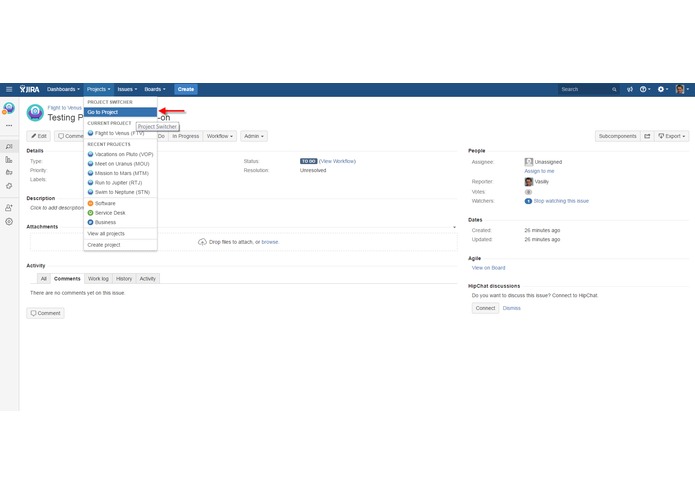Open the View Workflow link
This screenshot has width=695, height=494.
tap(337, 161)
